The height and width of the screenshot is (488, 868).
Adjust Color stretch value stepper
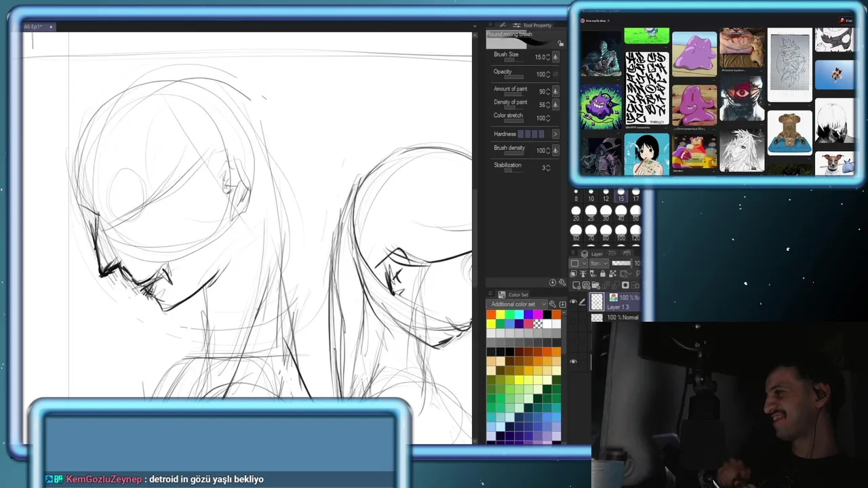click(548, 118)
